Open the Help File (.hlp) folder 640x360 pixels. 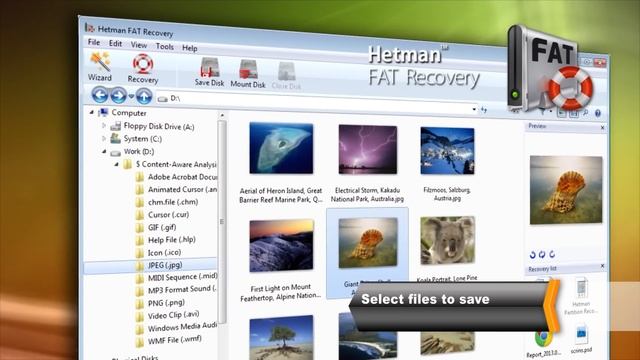coord(172,240)
